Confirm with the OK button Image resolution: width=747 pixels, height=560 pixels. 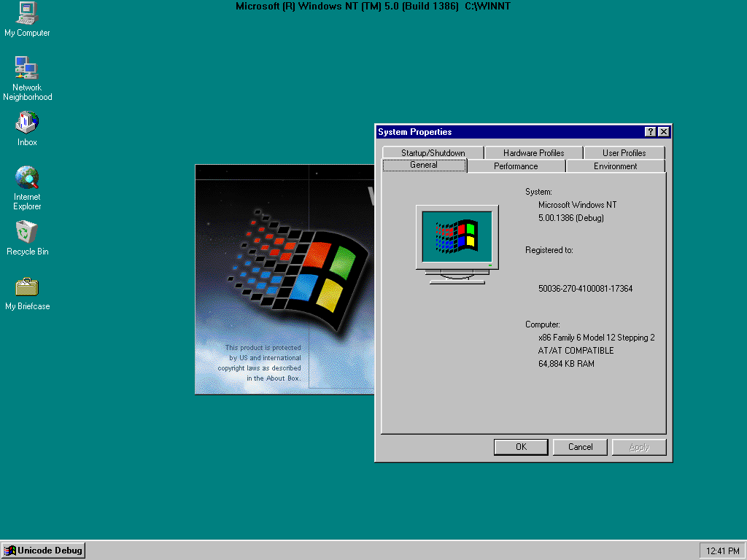[521, 447]
